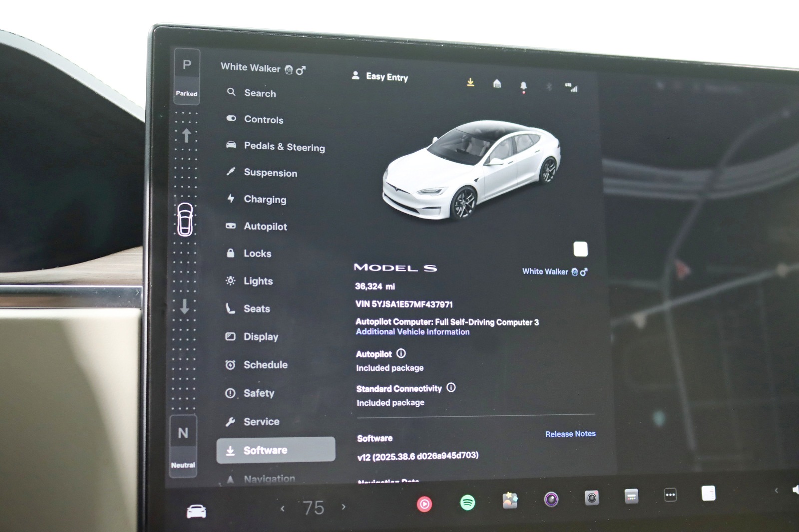Open Autopilot package info tooltip
The height and width of the screenshot is (532, 799).
[x=401, y=353]
